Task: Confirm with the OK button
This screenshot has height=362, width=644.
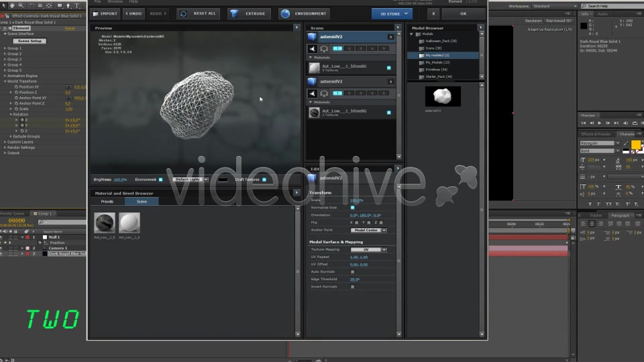Action: tap(464, 13)
